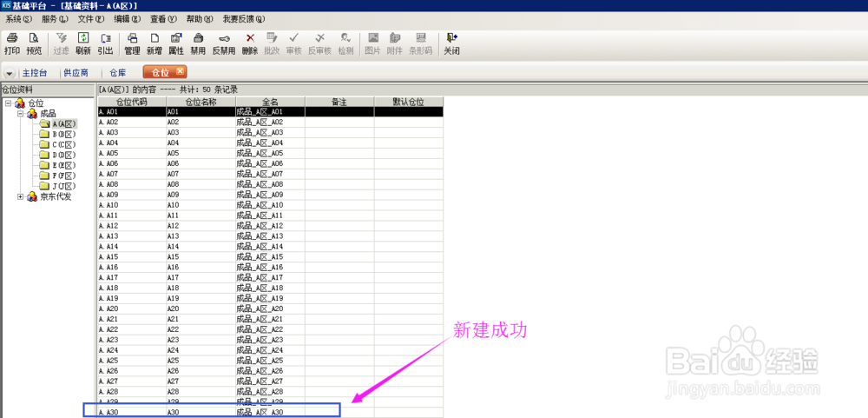Open the 文件(F) menu

[91, 19]
